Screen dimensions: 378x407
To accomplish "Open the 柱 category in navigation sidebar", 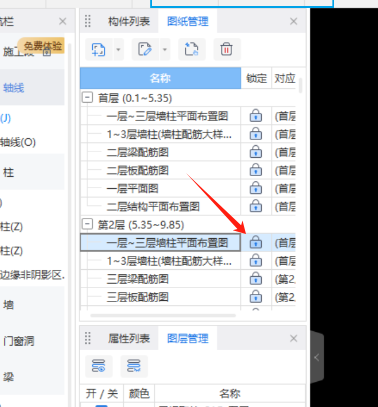I will pos(32,172).
